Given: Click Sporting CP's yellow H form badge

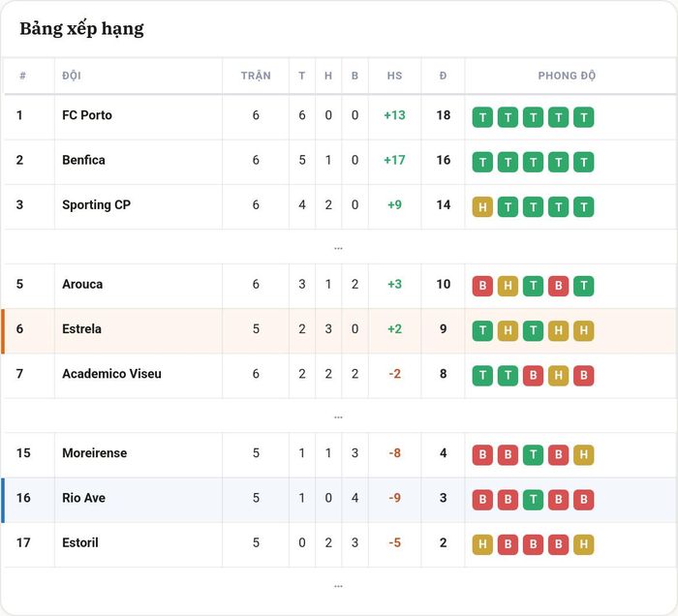Looking at the screenshot, I should coord(482,206).
